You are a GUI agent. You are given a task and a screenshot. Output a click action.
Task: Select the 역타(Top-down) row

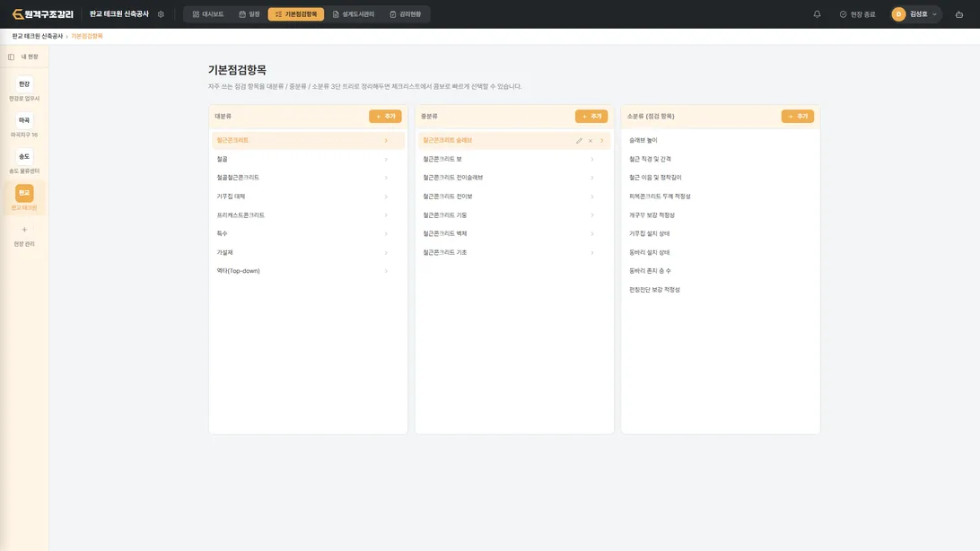coord(308,271)
